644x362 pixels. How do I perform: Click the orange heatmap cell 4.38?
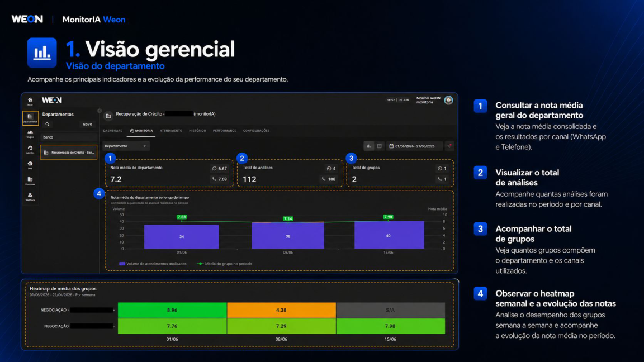click(x=281, y=310)
